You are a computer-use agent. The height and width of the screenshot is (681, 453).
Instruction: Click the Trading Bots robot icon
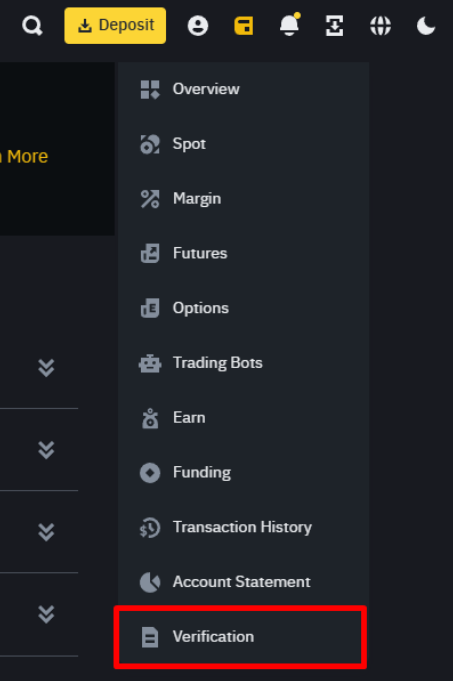(150, 363)
